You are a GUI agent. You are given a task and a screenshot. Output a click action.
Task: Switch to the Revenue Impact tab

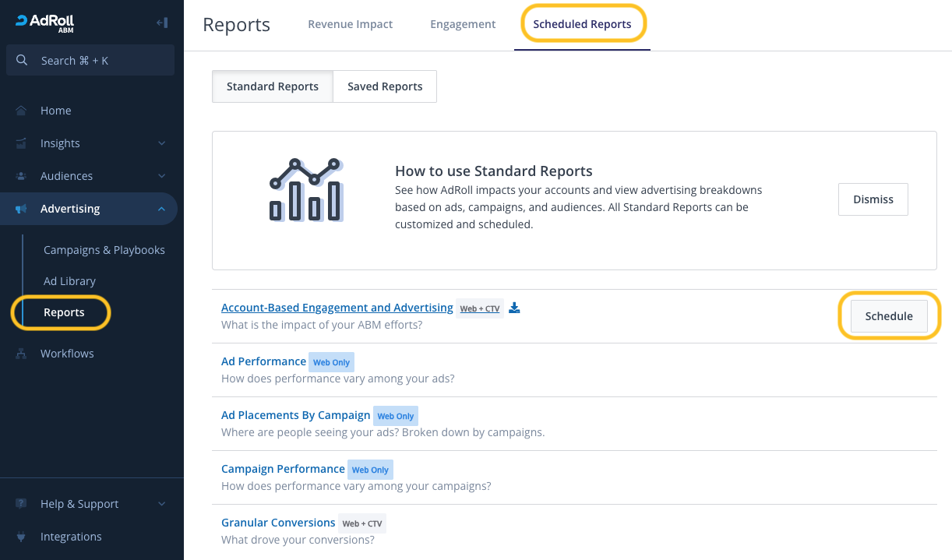(x=350, y=24)
